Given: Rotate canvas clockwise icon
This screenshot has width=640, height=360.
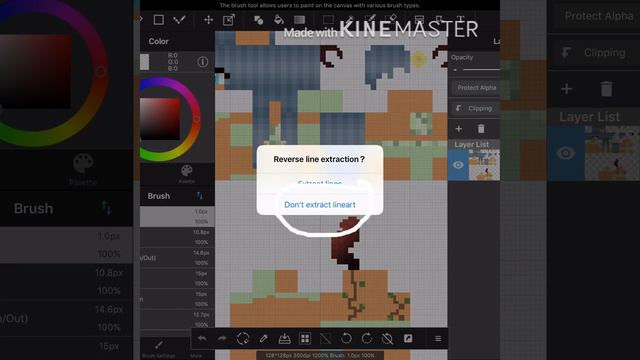Looking at the screenshot, I should pyautogui.click(x=367, y=338).
